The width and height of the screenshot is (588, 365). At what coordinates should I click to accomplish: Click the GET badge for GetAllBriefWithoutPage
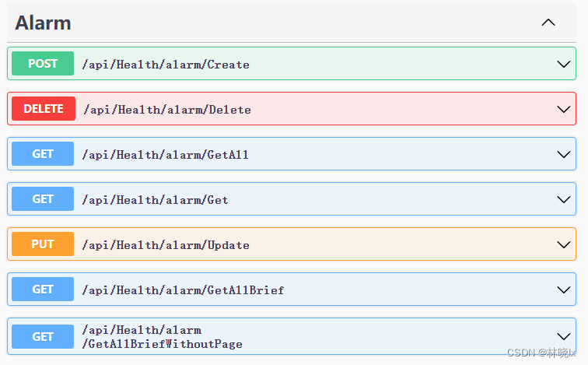[43, 336]
